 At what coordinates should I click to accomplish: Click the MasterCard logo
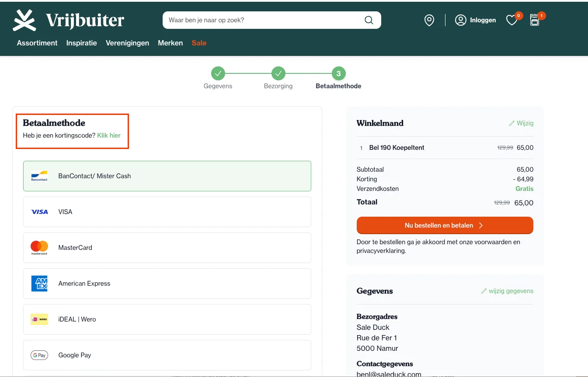[39, 248]
